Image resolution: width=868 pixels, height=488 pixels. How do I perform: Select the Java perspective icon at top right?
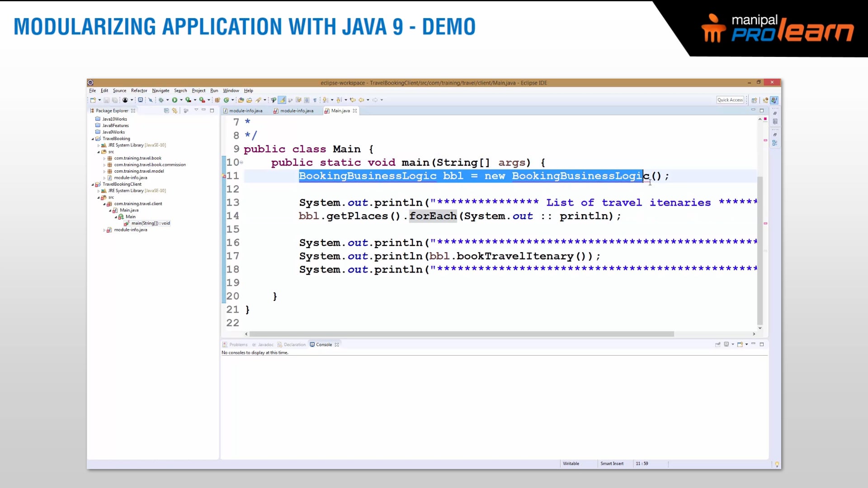[x=774, y=100]
